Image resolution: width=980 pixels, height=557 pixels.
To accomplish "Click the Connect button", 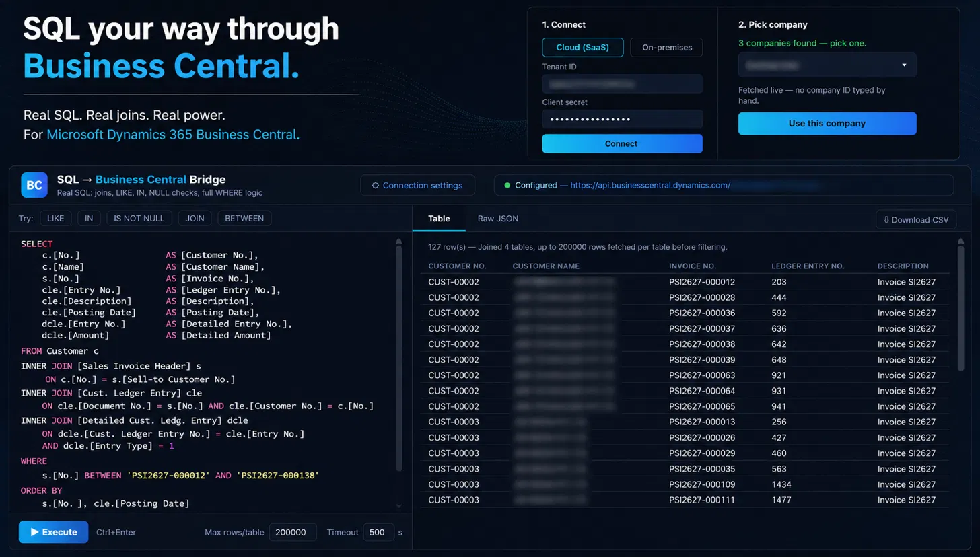I will click(623, 143).
